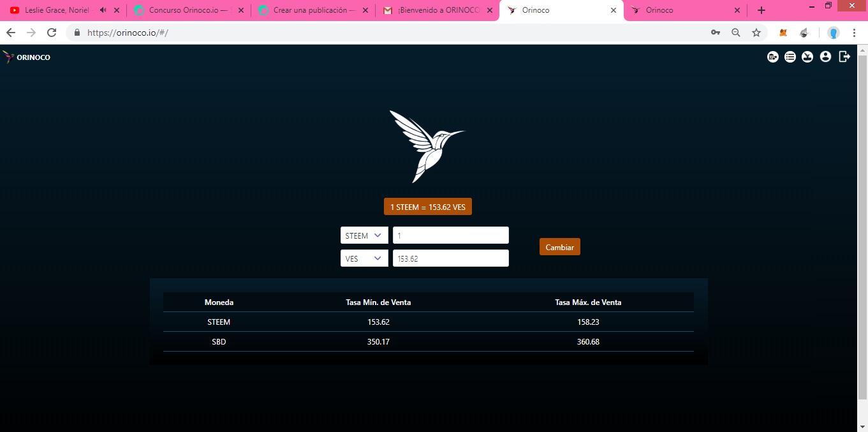Click the Tasa Mín. de Venta header
The height and width of the screenshot is (432, 868).
coord(378,302)
